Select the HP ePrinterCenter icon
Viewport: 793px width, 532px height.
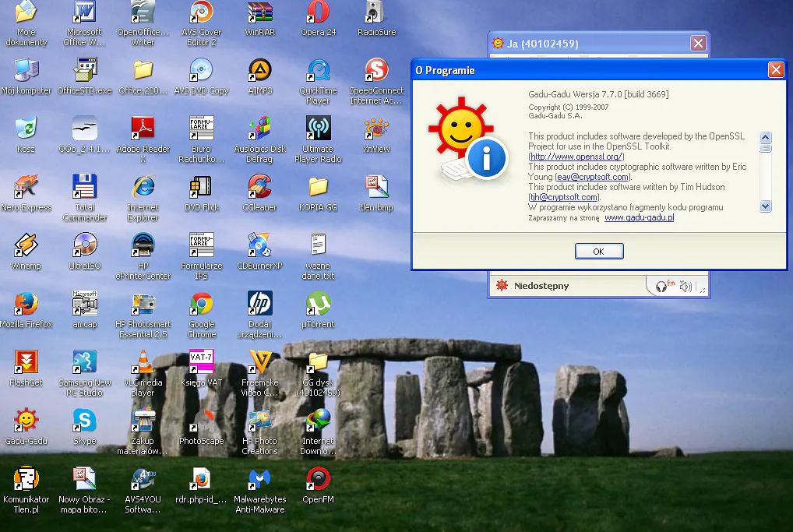[x=143, y=256]
